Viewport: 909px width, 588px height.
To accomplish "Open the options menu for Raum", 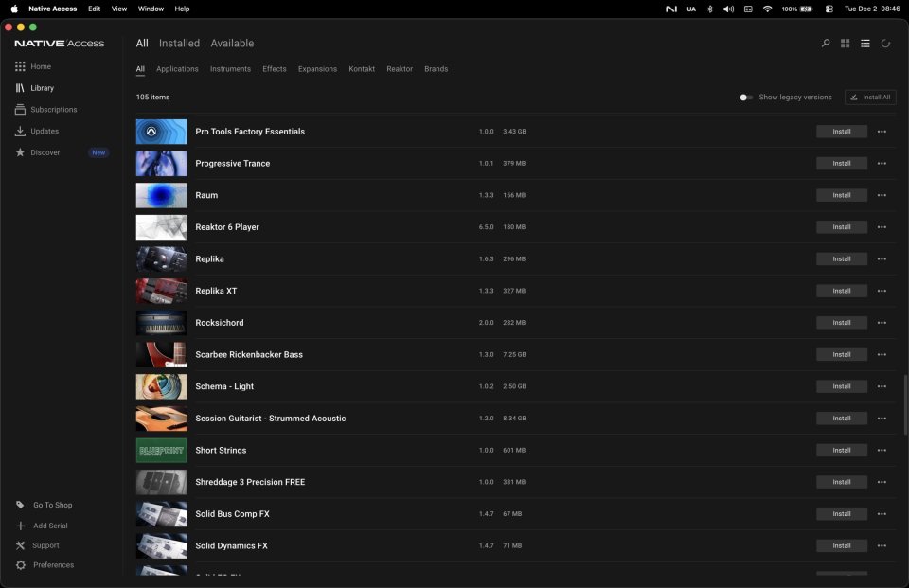I will [882, 195].
